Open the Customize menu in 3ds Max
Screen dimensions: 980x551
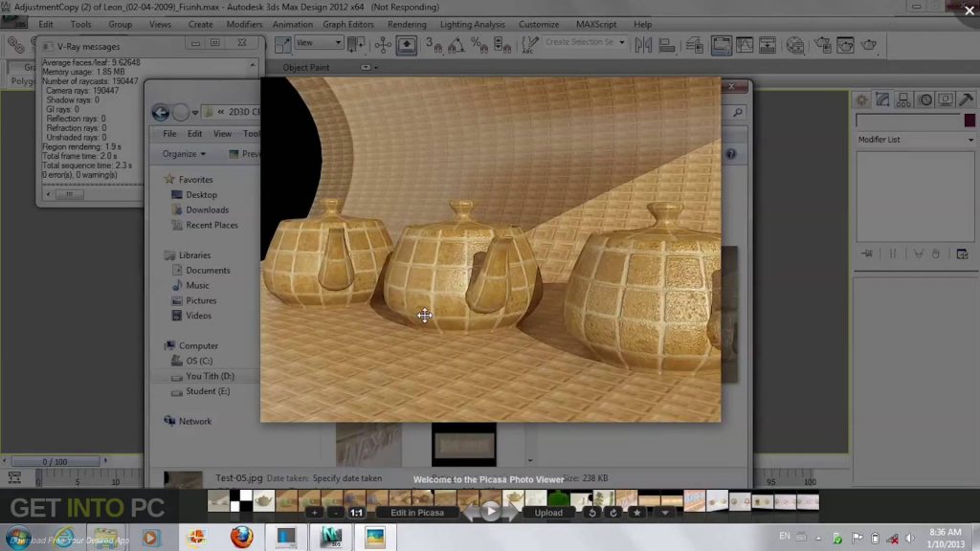(x=539, y=24)
